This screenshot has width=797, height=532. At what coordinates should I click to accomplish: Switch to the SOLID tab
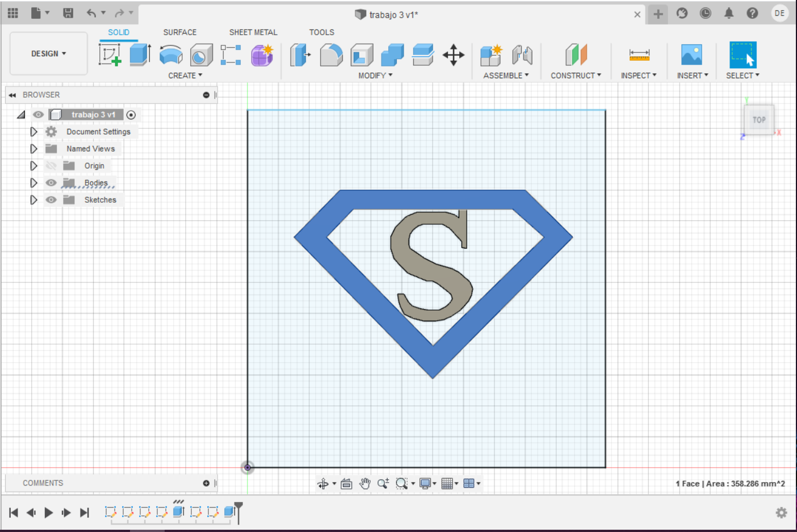pos(119,32)
